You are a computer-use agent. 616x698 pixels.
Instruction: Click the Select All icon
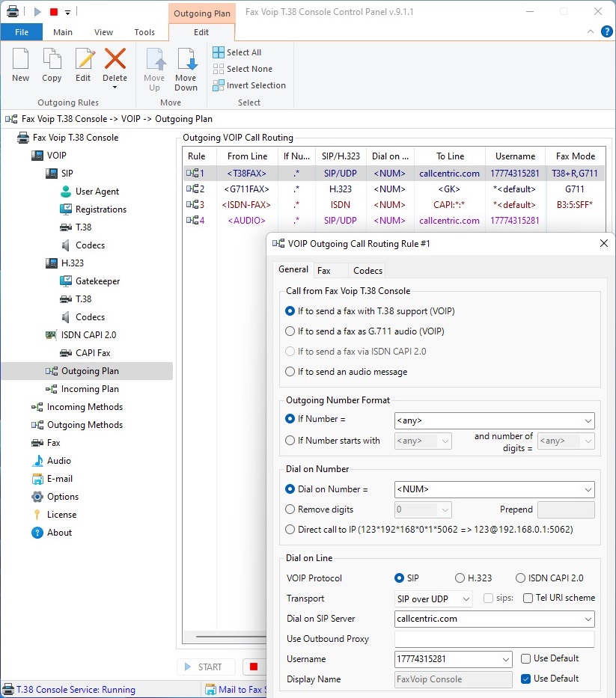219,52
